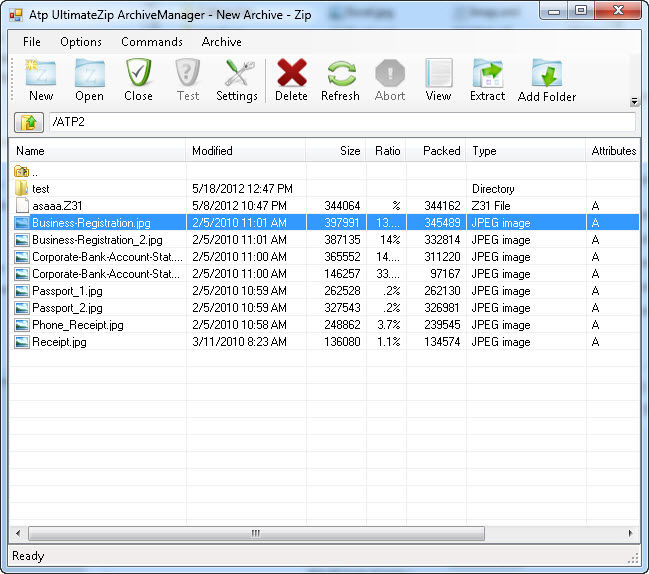Viewport: 649px width, 574px height.
Task: Open the Options menu
Action: pyautogui.click(x=81, y=42)
